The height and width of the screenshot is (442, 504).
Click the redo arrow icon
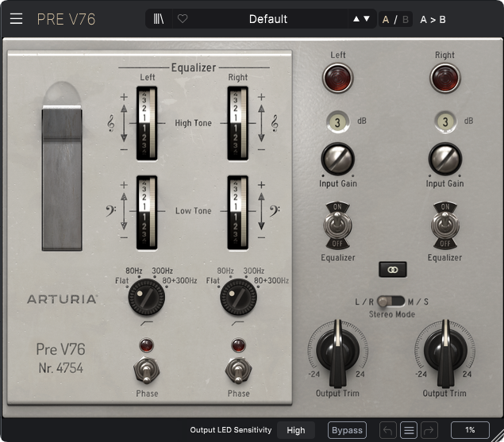[429, 430]
